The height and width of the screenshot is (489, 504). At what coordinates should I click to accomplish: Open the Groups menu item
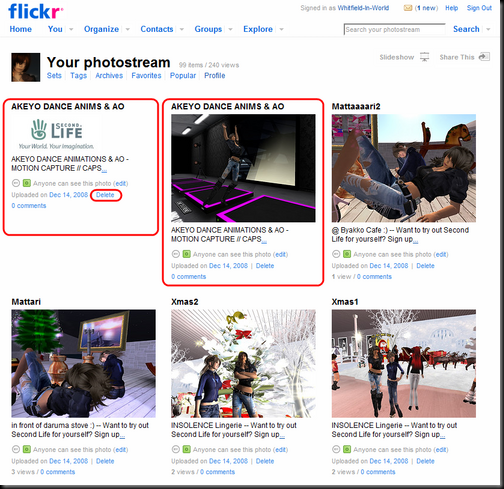pyautogui.click(x=208, y=29)
